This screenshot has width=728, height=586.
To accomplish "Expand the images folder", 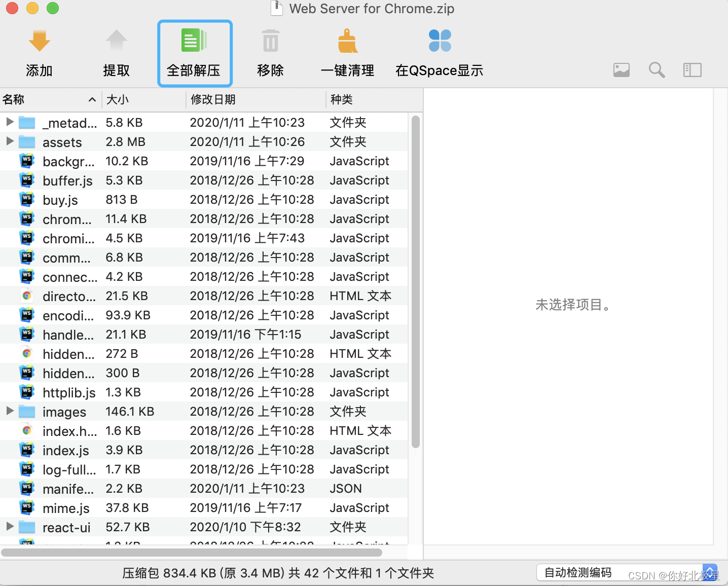I will (x=10, y=411).
